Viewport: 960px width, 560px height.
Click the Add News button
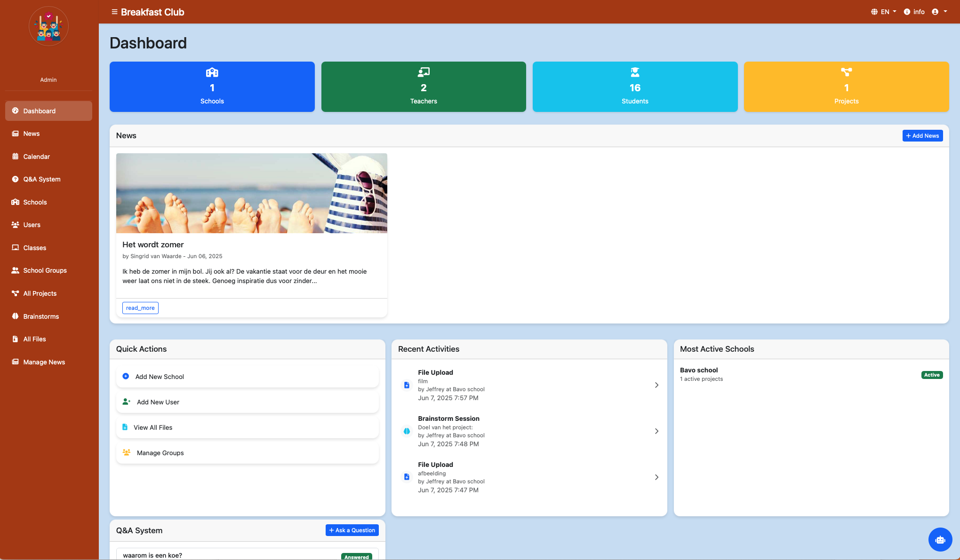[x=922, y=135]
